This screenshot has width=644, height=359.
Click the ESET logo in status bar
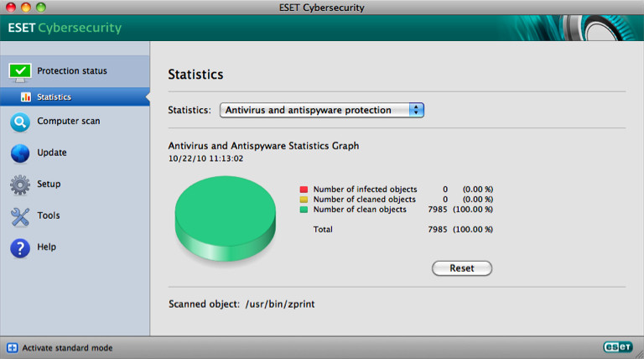(618, 347)
